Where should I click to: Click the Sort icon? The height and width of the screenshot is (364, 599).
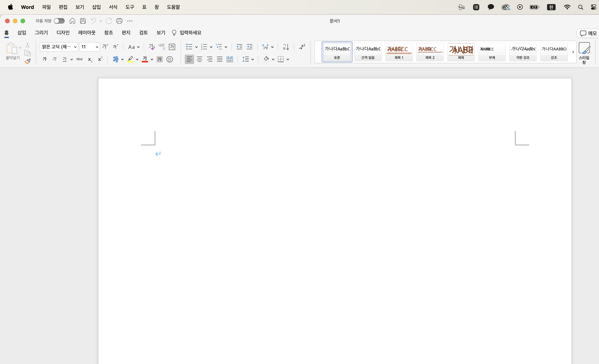point(286,47)
